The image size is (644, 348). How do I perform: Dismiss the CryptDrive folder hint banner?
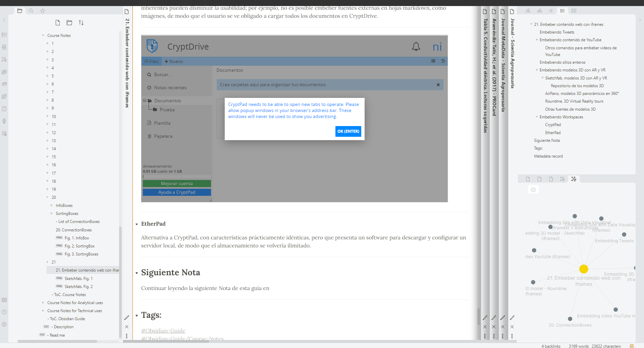(x=438, y=85)
